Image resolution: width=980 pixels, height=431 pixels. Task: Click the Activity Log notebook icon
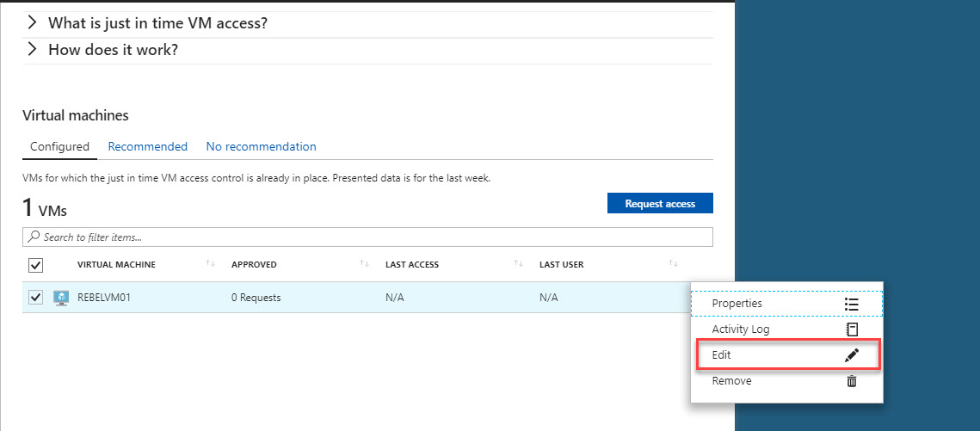(852, 329)
